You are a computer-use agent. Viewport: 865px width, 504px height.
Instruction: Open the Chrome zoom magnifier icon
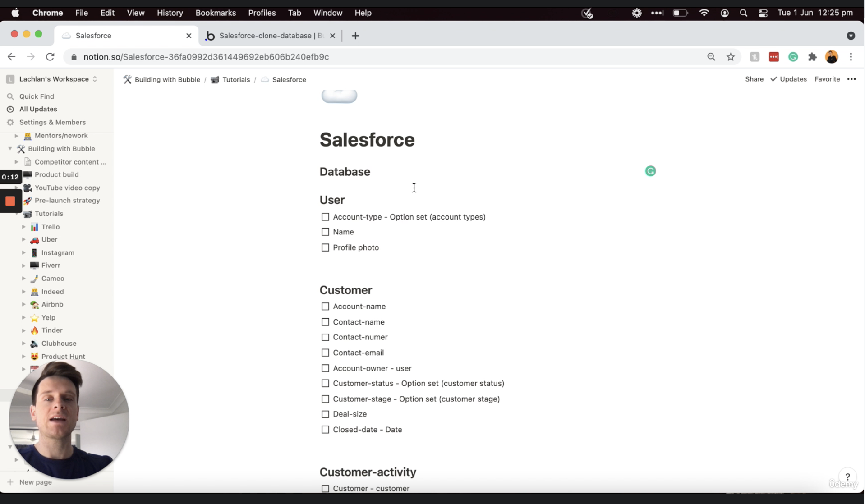pyautogui.click(x=711, y=57)
